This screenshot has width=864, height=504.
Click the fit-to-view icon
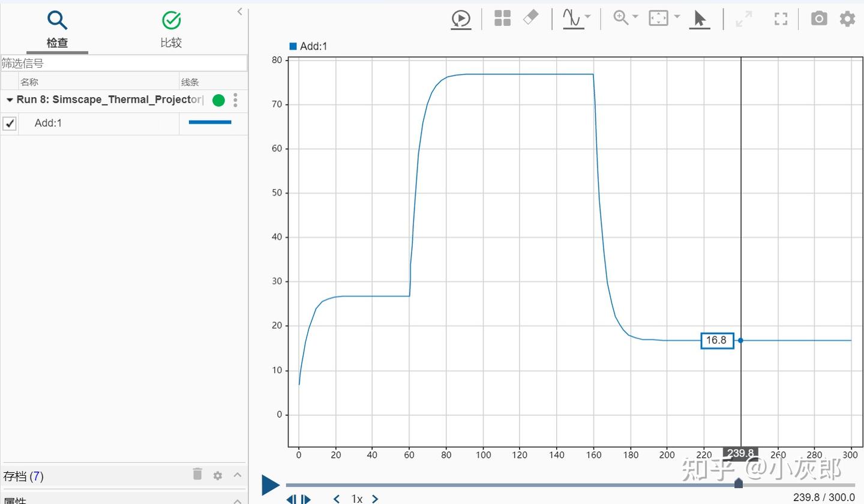pos(658,18)
